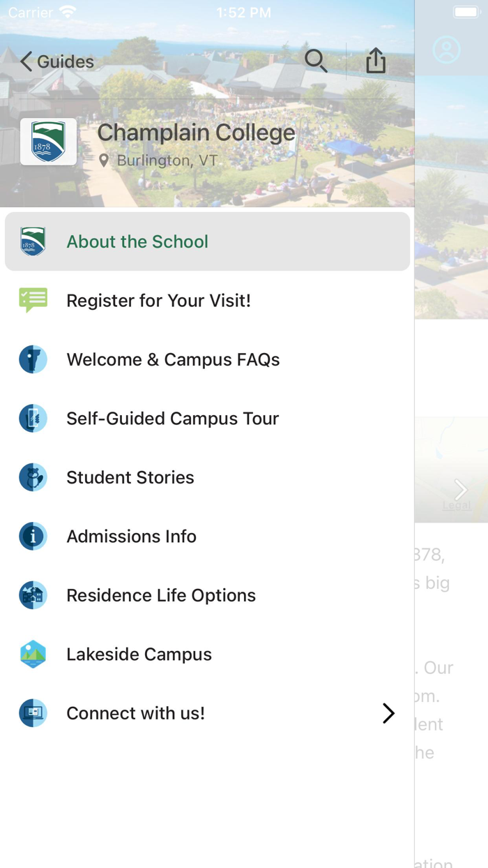Image resolution: width=488 pixels, height=868 pixels.
Task: Open the search icon in the header
Action: pyautogui.click(x=316, y=61)
